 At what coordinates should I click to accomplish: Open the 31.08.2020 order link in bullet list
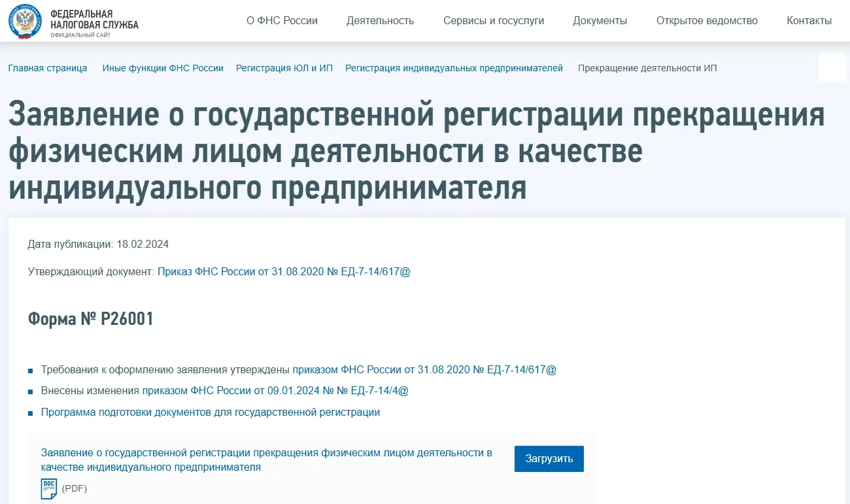pos(424,369)
